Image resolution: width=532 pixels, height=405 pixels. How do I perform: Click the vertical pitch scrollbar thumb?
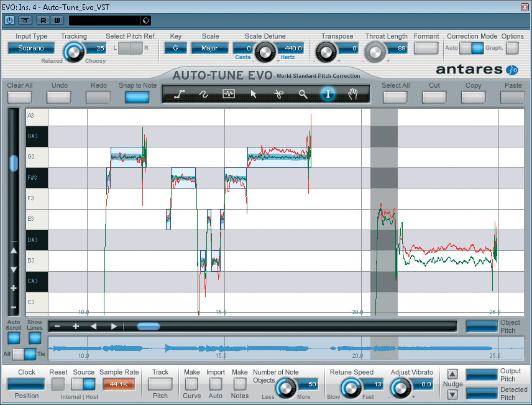pyautogui.click(x=14, y=163)
